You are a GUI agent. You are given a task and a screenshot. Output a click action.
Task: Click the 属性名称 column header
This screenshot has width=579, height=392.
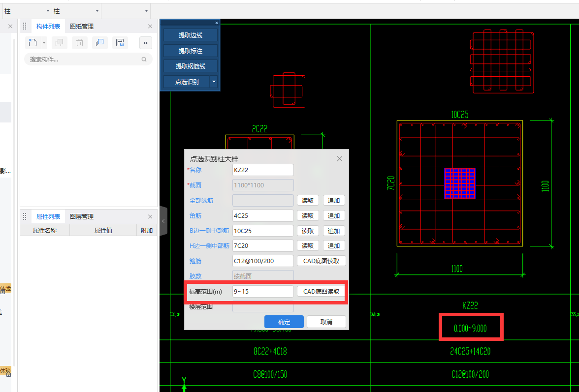[x=45, y=231]
